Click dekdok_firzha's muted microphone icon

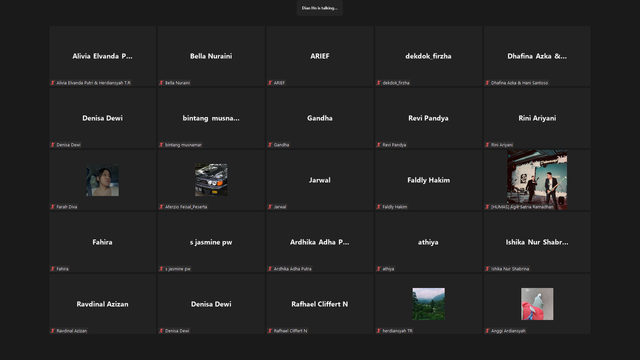pos(379,83)
